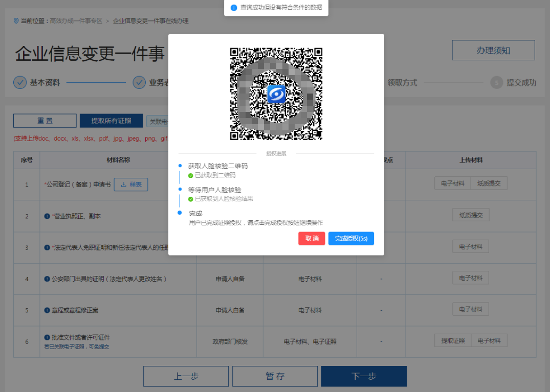
Task: Click the 完成授权 button
Action: tap(351, 239)
